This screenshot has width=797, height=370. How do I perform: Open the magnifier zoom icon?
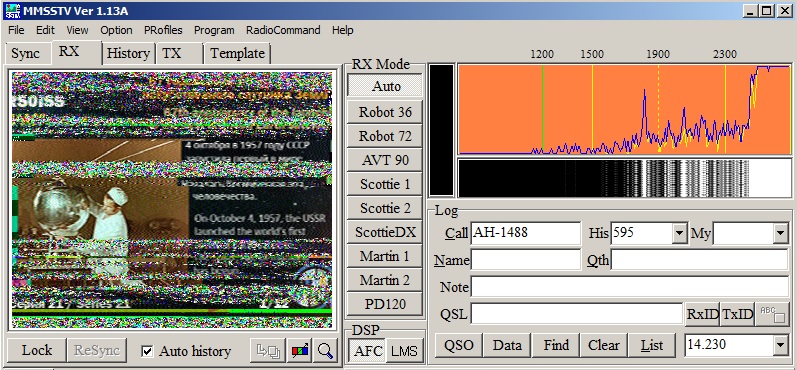[325, 351]
